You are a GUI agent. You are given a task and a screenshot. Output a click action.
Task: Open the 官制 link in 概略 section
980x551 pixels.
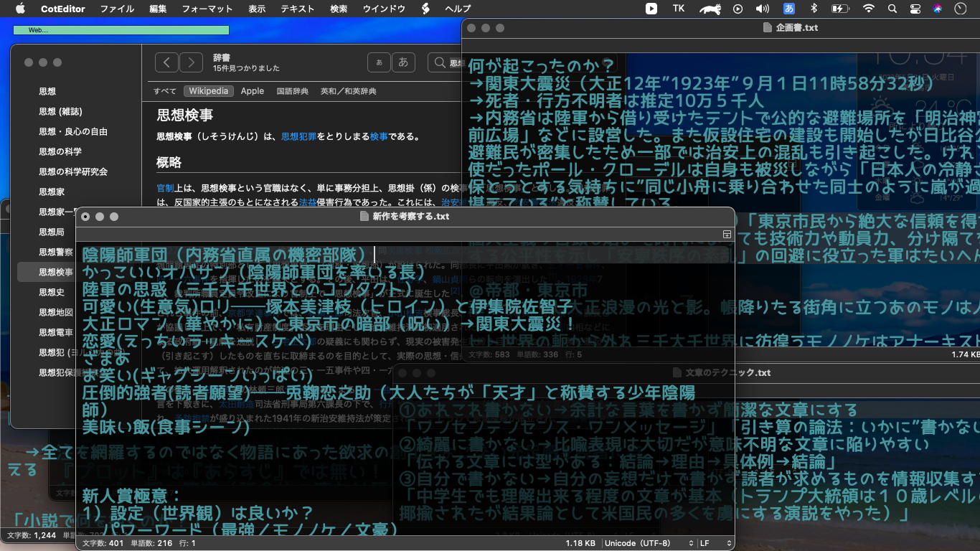tap(165, 188)
